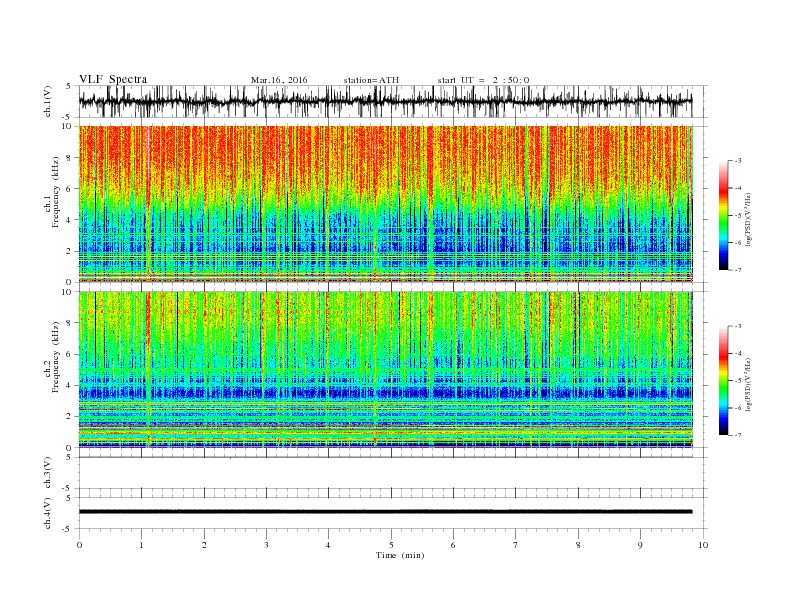Click time axis tick label "1"
Screen dimensions: 792x612
141,545
